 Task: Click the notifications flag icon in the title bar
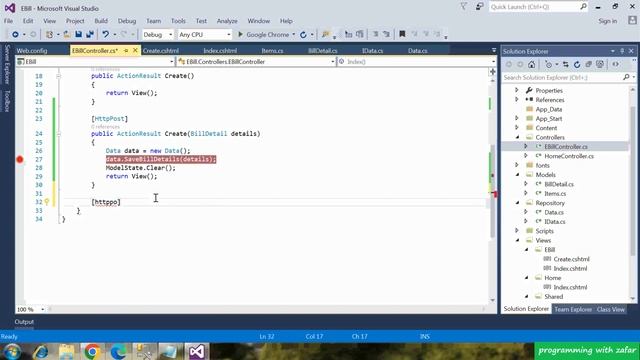464,7
